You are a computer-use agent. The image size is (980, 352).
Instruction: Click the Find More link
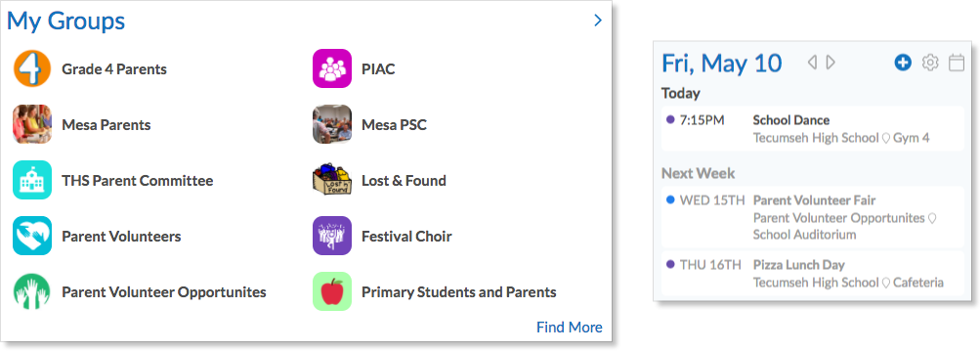(570, 327)
